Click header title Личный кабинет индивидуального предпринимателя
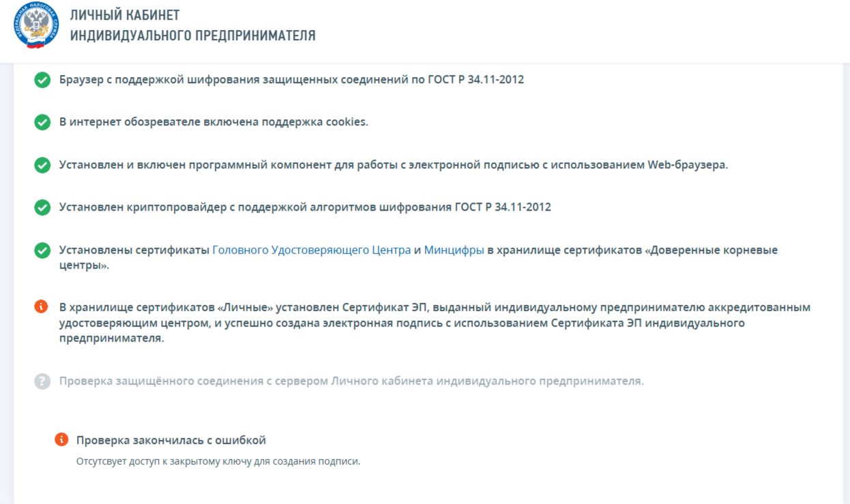 point(192,25)
